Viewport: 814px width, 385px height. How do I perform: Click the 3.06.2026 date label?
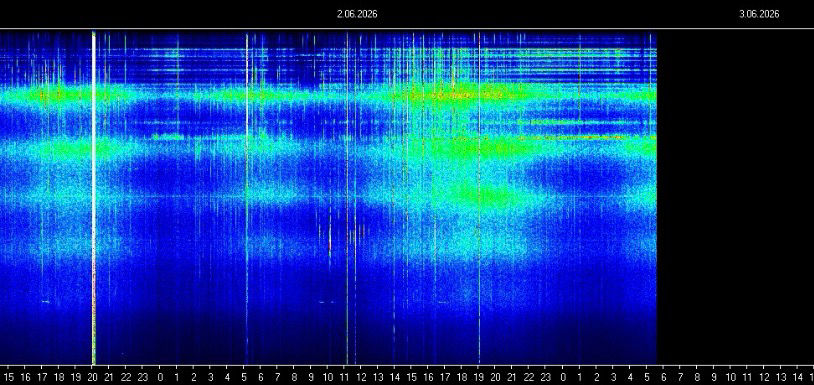[759, 15]
